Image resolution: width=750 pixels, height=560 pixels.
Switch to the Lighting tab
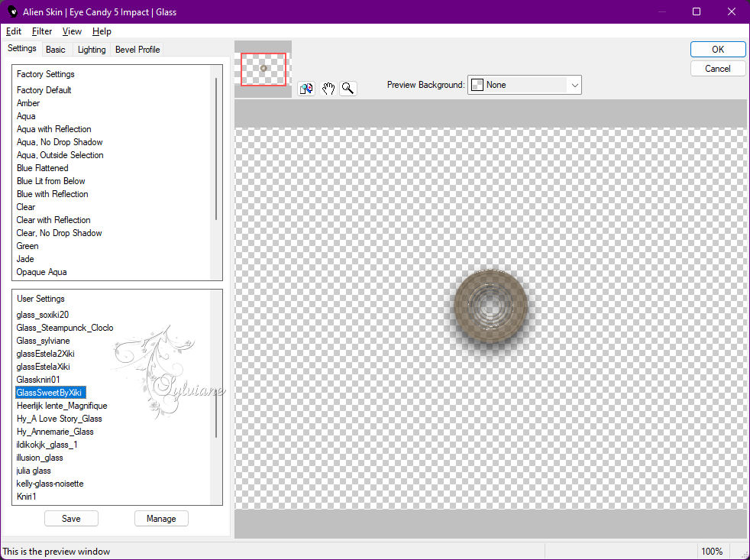(x=92, y=50)
